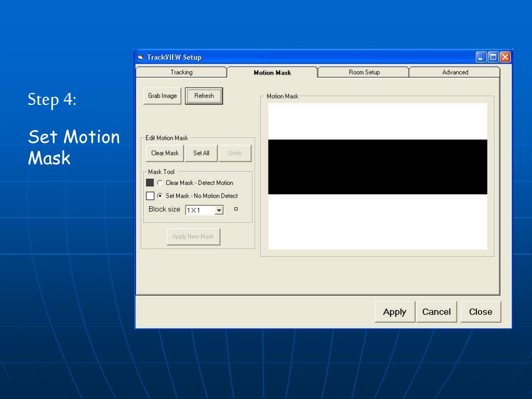Click the black band in Motion Mask preview
Viewport: 532px width, 399px height.
378,167
